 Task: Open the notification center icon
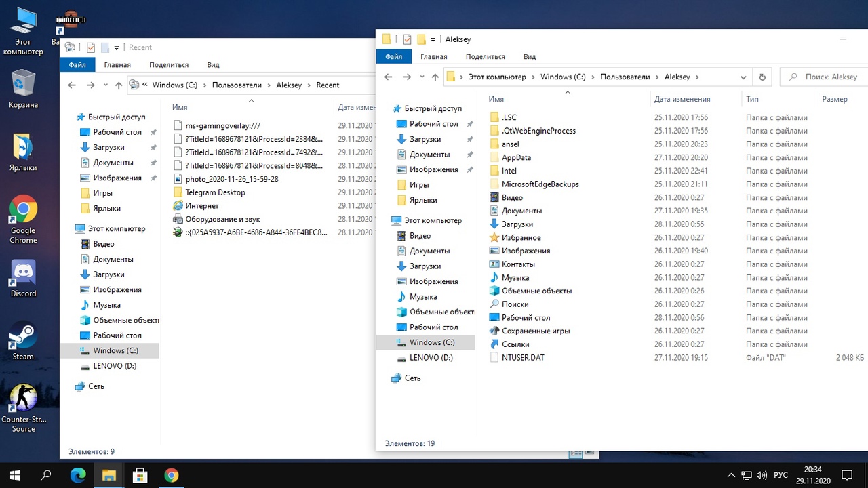click(847, 475)
